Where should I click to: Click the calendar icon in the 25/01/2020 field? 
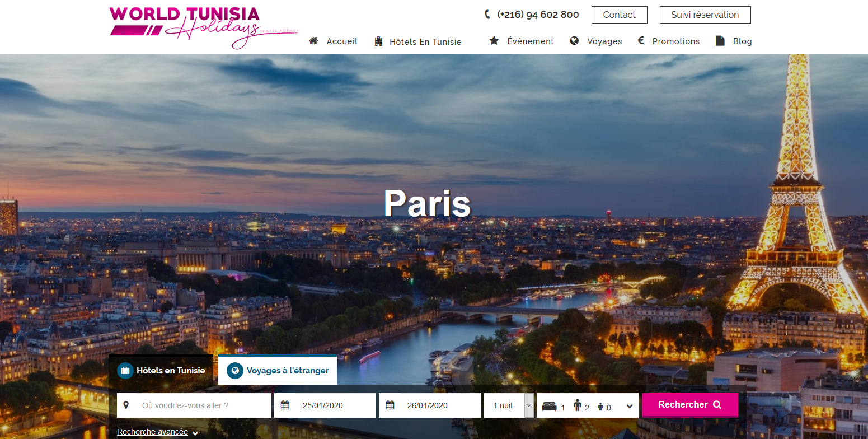click(x=285, y=405)
